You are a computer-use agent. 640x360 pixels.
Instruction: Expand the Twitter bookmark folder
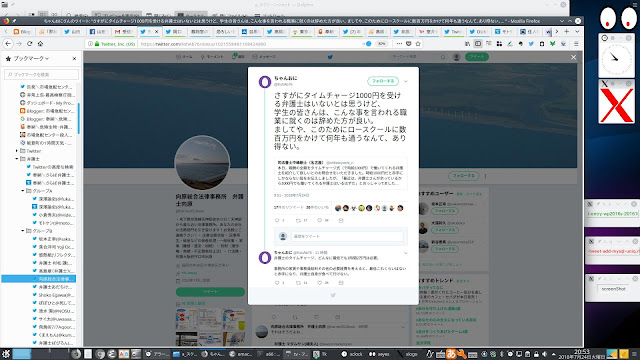click(17, 151)
